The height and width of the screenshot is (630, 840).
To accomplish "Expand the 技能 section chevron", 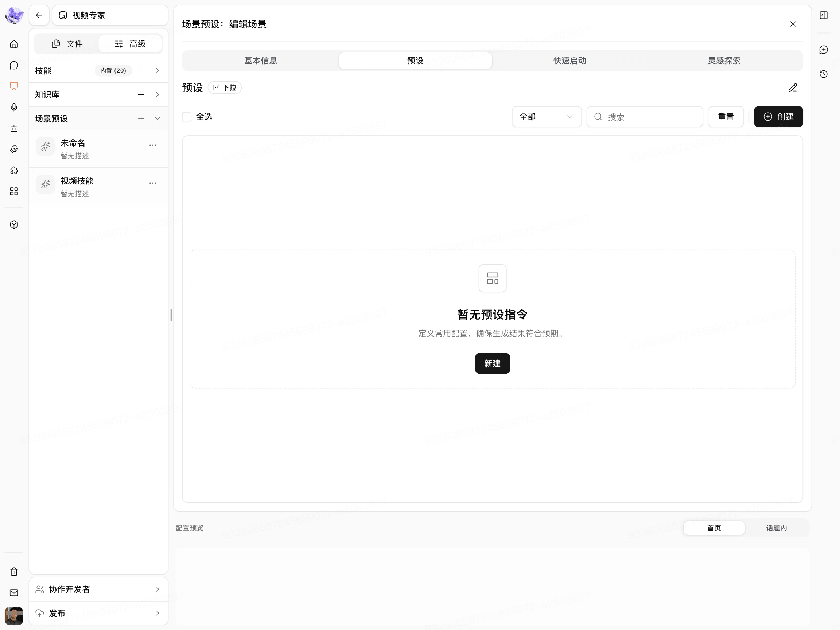I will 157,70.
